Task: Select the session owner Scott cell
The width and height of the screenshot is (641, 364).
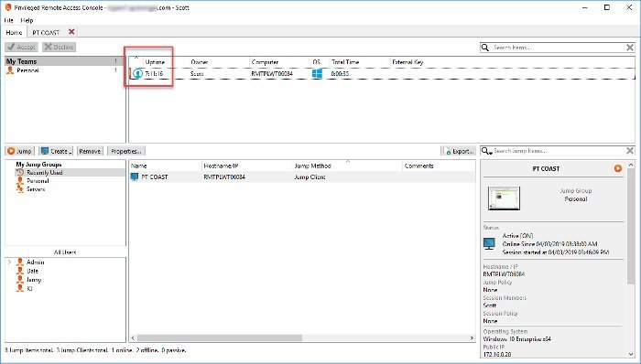Action: [197, 74]
